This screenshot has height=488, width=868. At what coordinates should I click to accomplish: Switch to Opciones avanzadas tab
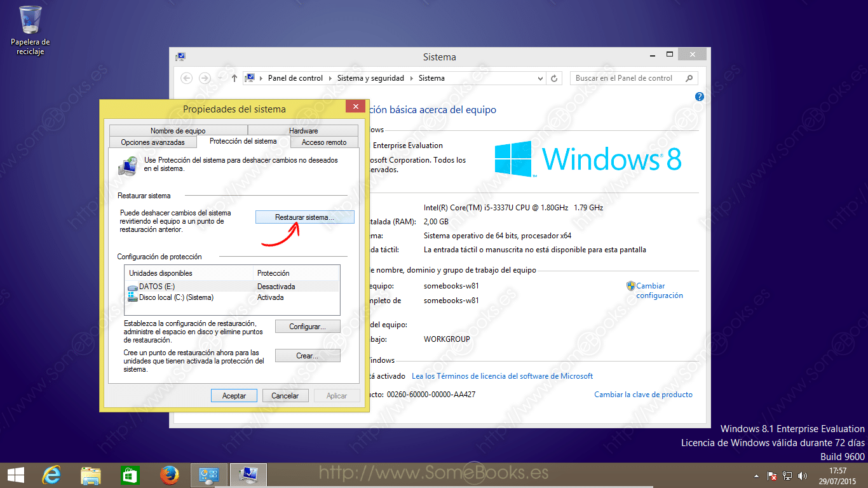point(153,142)
